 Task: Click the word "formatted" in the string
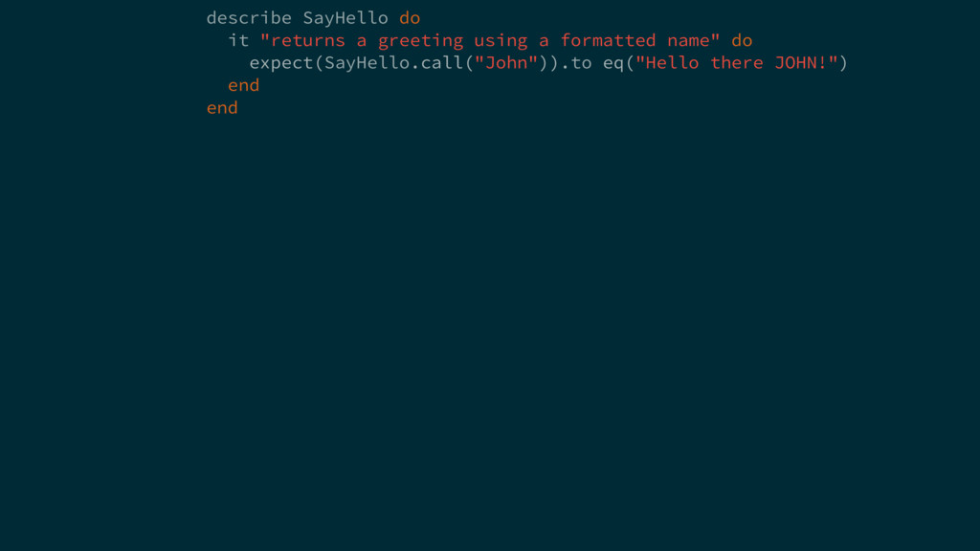tap(608, 40)
